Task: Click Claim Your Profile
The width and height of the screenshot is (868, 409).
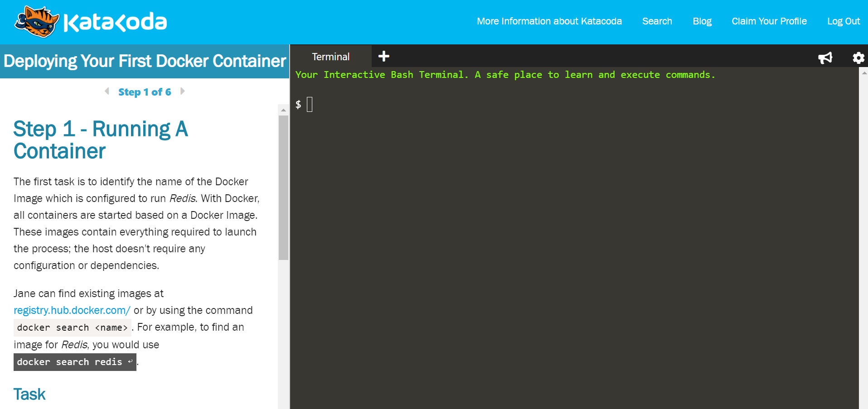Action: pos(769,21)
